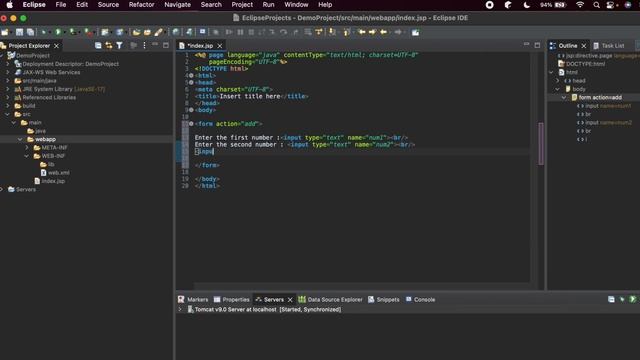
Task: Close the index.jsp editor tab
Action: (x=220, y=46)
